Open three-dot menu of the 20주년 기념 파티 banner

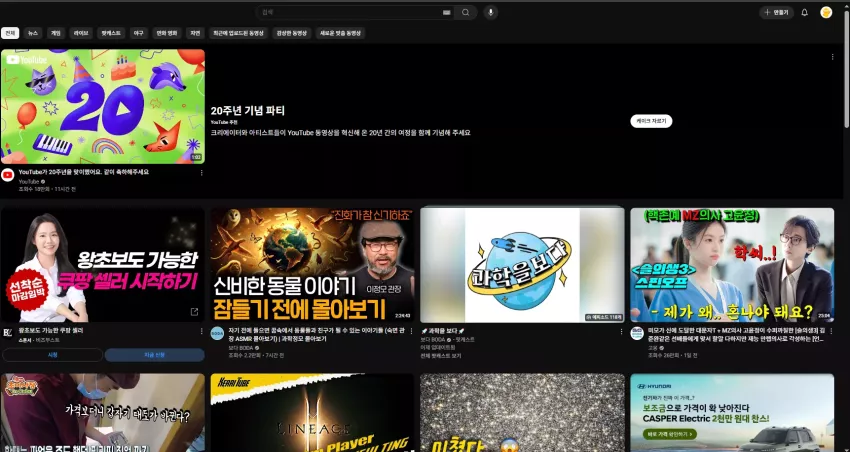tap(832, 57)
